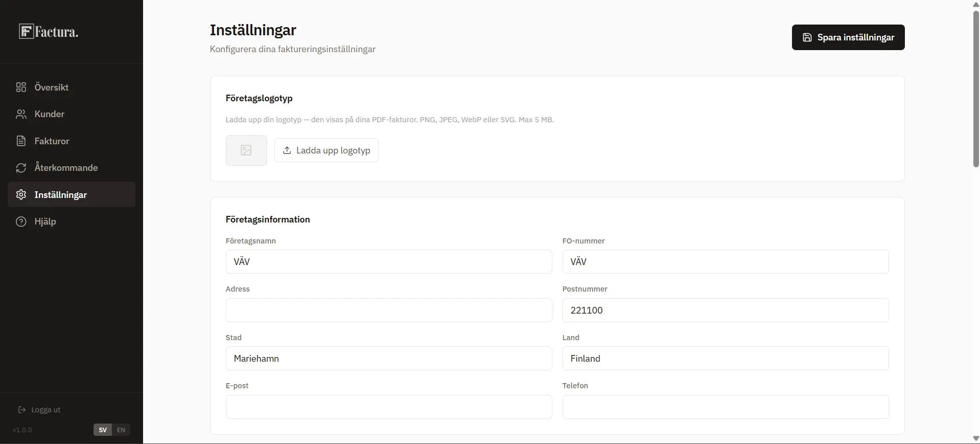
Task: Go to the Fakturor page
Action: [x=52, y=141]
